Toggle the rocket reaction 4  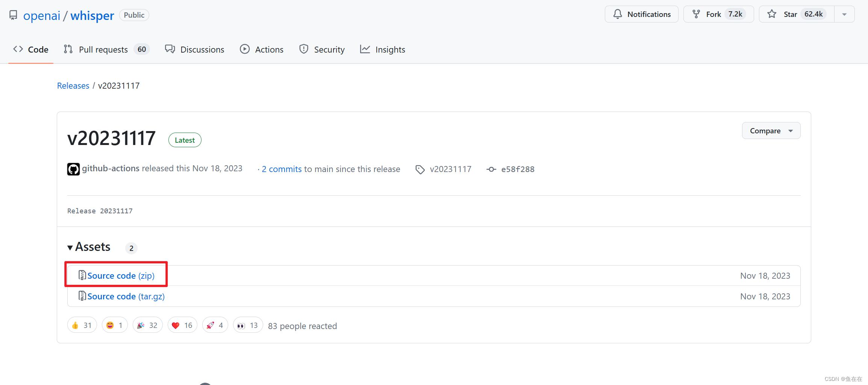[x=215, y=325]
